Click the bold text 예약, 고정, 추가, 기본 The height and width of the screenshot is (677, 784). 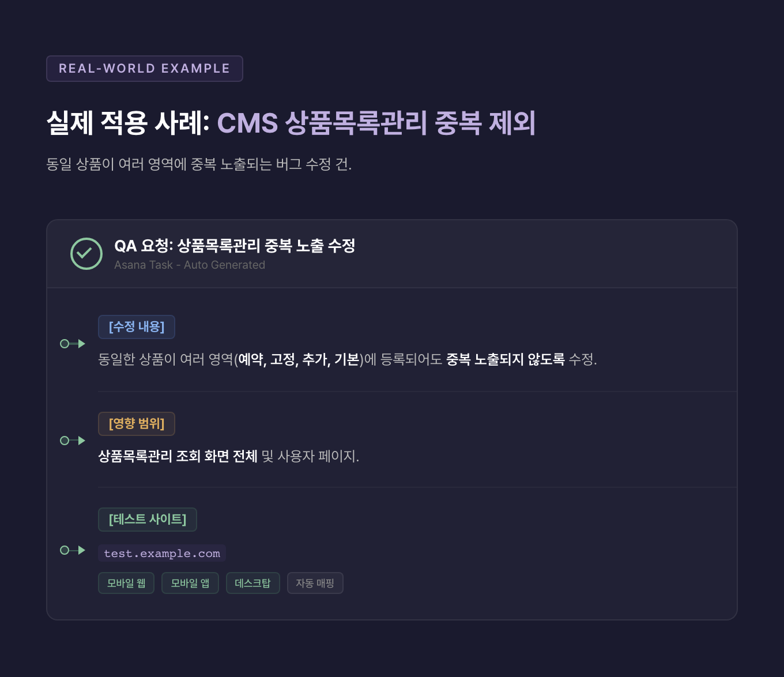click(299, 359)
